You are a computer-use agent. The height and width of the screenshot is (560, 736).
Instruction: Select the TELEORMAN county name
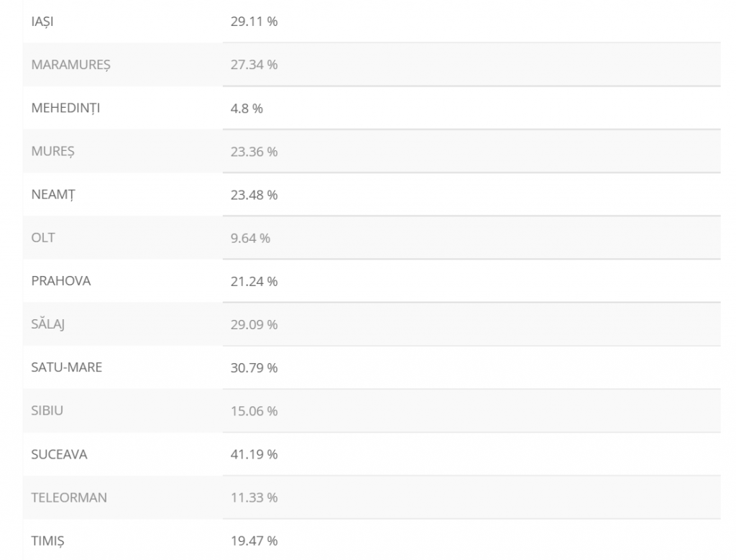click(x=69, y=497)
